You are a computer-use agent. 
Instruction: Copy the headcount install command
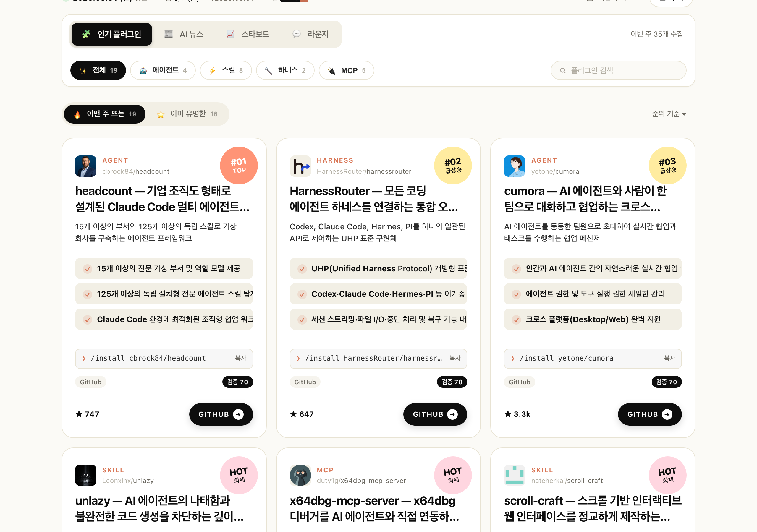click(x=241, y=358)
